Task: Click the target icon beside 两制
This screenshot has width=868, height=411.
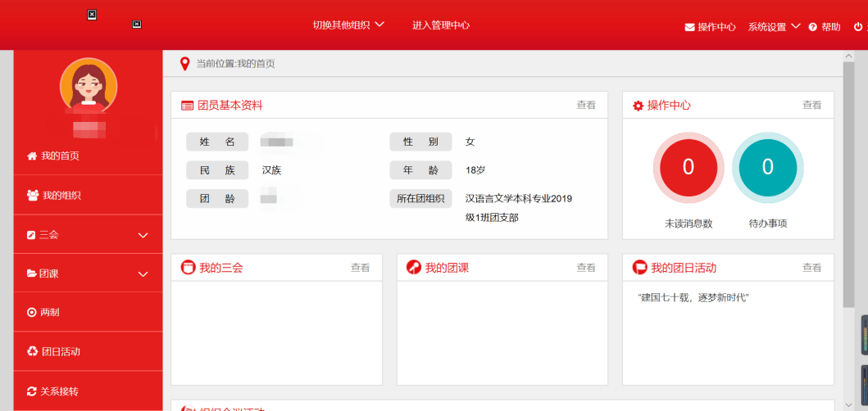Action: (31, 313)
